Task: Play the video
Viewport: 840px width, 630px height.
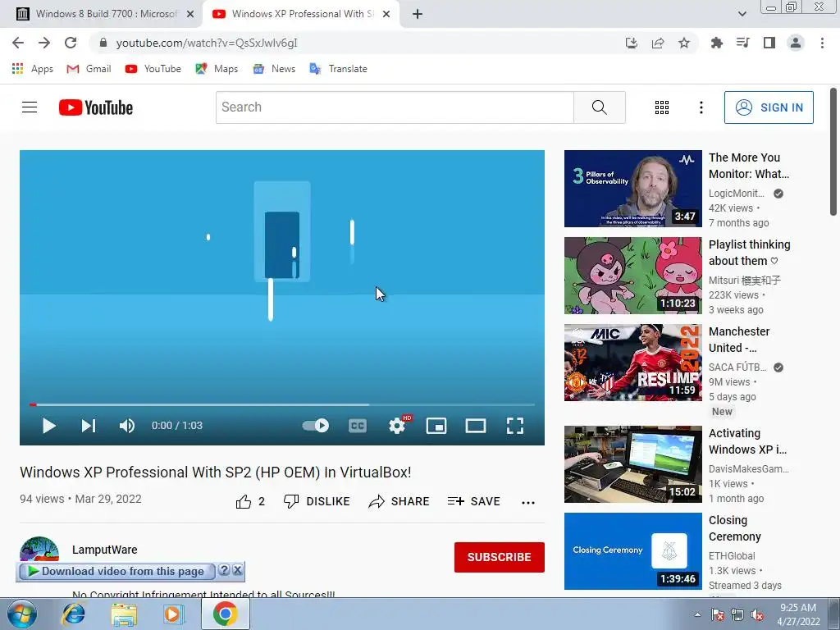Action: (48, 426)
